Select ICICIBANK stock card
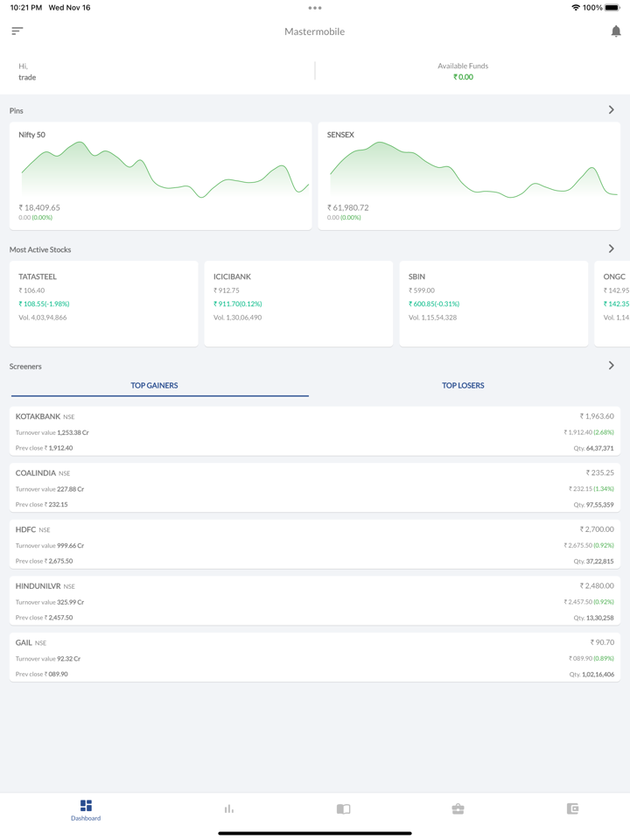Screen dimensions: 630x840 298,303
